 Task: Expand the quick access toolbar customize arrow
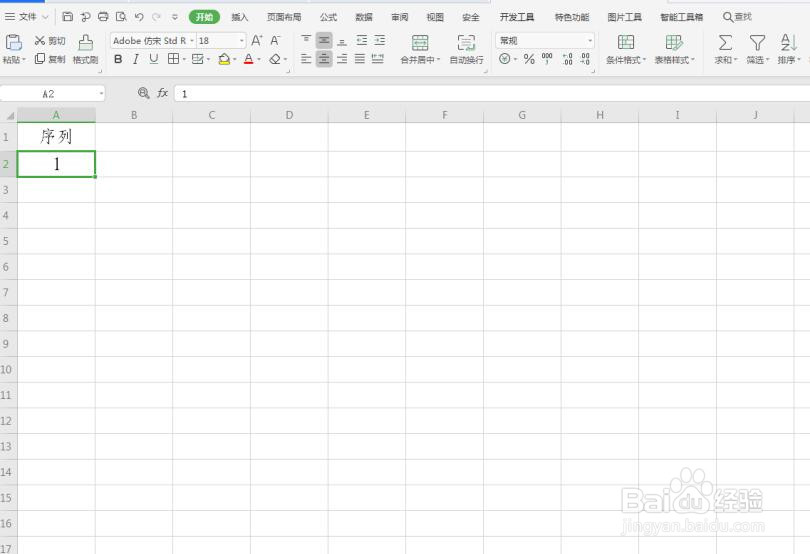[175, 17]
